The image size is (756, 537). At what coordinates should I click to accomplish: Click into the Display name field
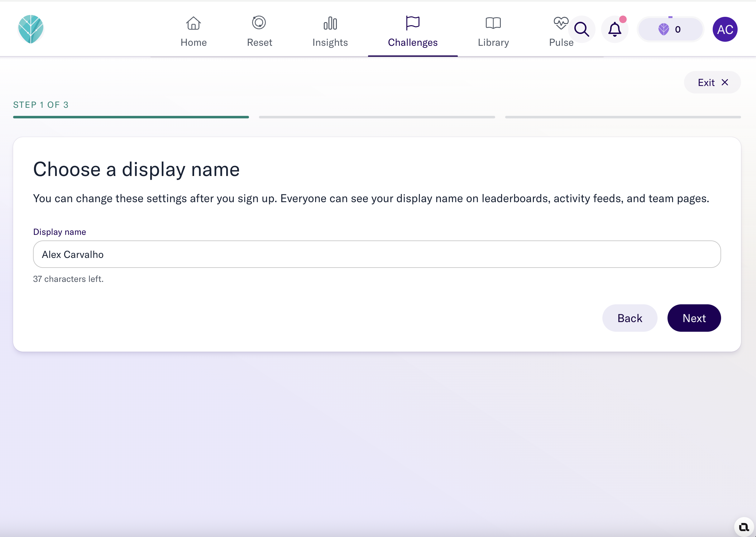click(x=377, y=254)
